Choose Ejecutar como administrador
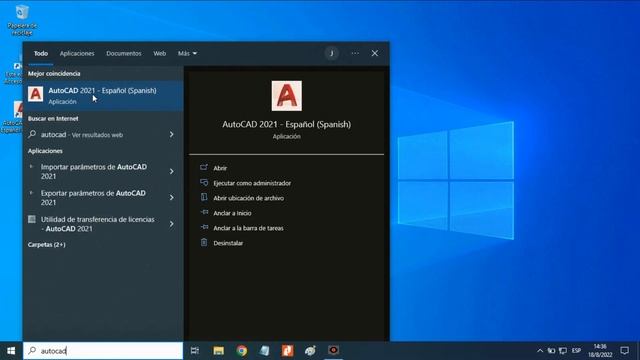Screen dimensions: 640x360 [252, 183]
